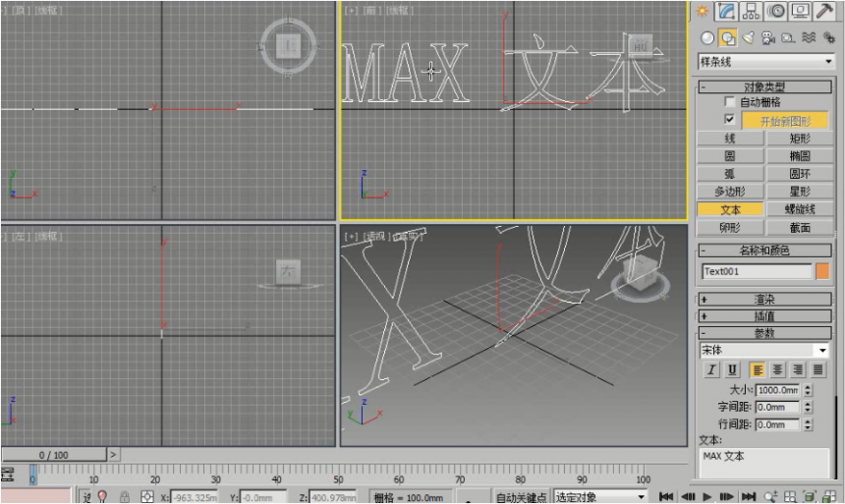Toggle italic text style

[711, 369]
